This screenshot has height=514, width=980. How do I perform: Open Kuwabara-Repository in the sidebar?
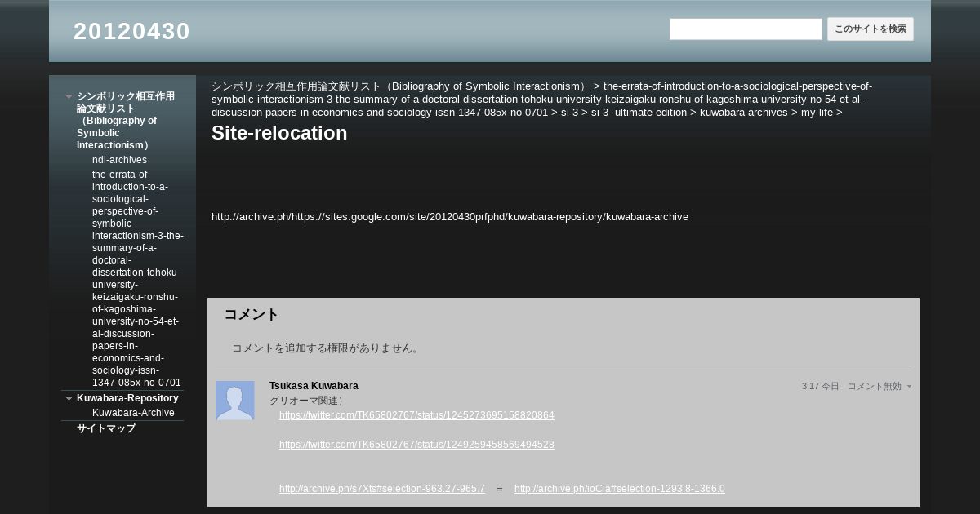click(x=127, y=398)
